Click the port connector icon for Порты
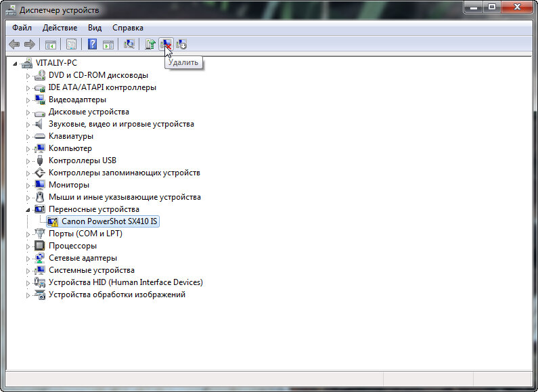Image resolution: width=538 pixels, height=392 pixels. (x=40, y=234)
